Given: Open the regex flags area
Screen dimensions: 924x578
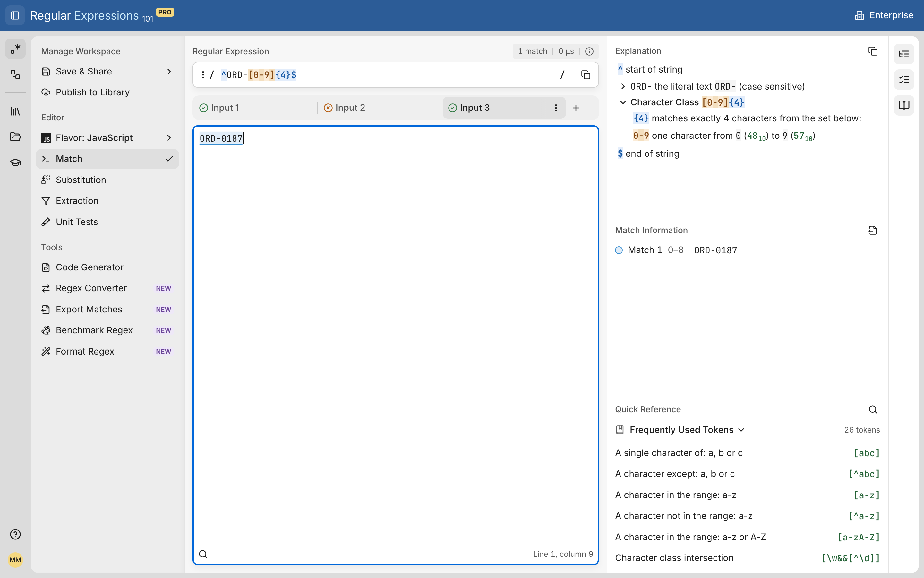Looking at the screenshot, I should (x=567, y=74).
